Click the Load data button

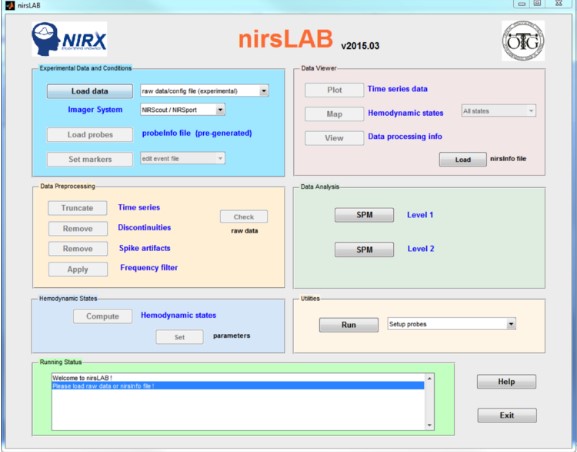click(x=90, y=91)
